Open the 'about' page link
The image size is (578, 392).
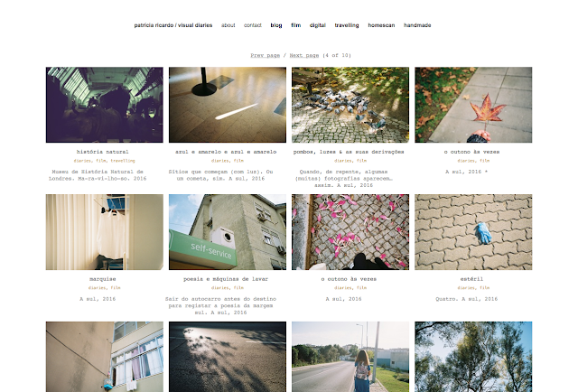228,25
